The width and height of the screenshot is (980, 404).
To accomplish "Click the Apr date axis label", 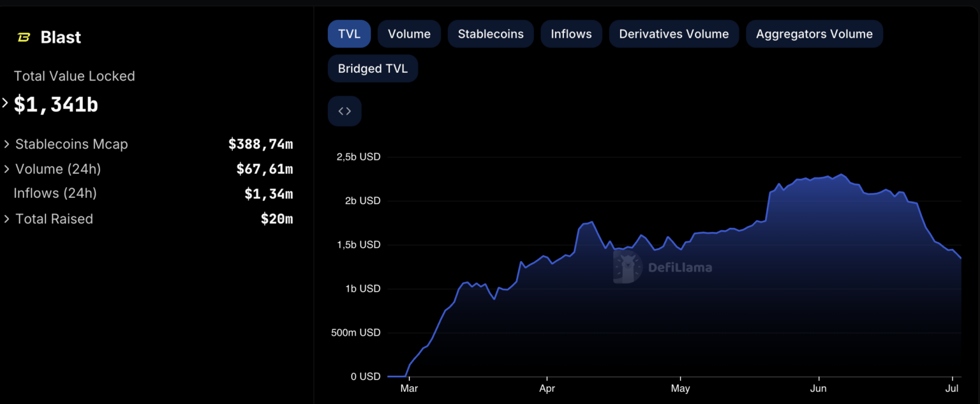I will (x=547, y=388).
